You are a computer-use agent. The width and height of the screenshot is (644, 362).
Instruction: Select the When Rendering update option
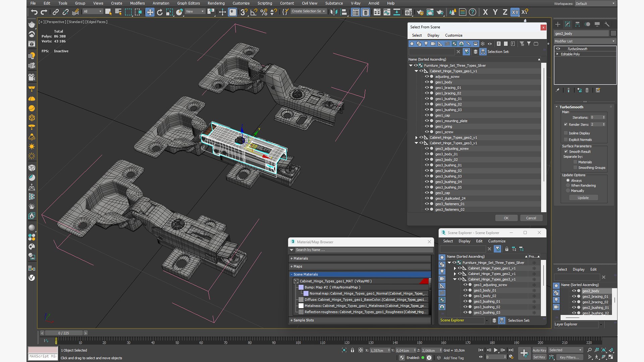tap(568, 185)
